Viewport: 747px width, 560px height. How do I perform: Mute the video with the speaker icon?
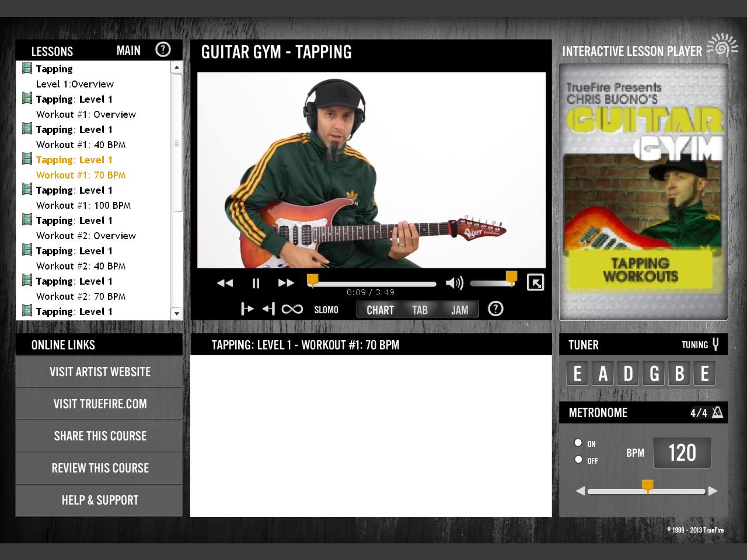[x=454, y=283]
